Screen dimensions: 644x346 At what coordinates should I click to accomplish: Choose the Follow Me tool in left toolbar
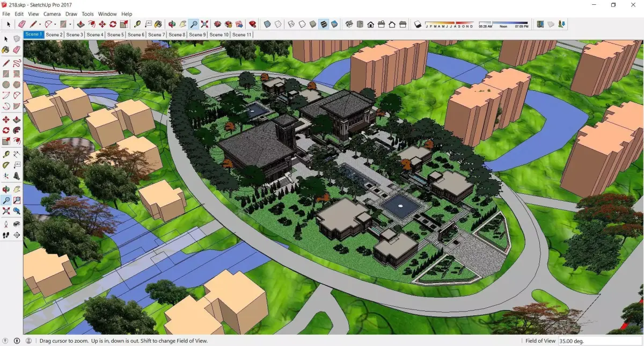click(x=16, y=130)
